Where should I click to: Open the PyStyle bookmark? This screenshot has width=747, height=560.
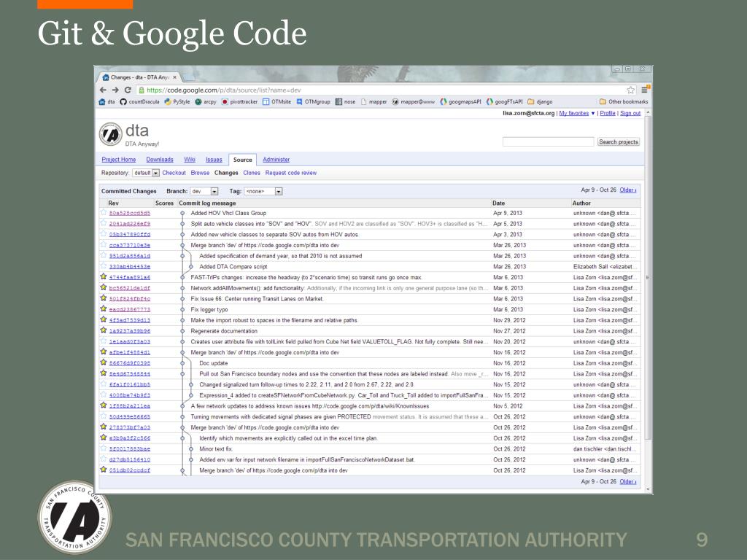point(177,101)
